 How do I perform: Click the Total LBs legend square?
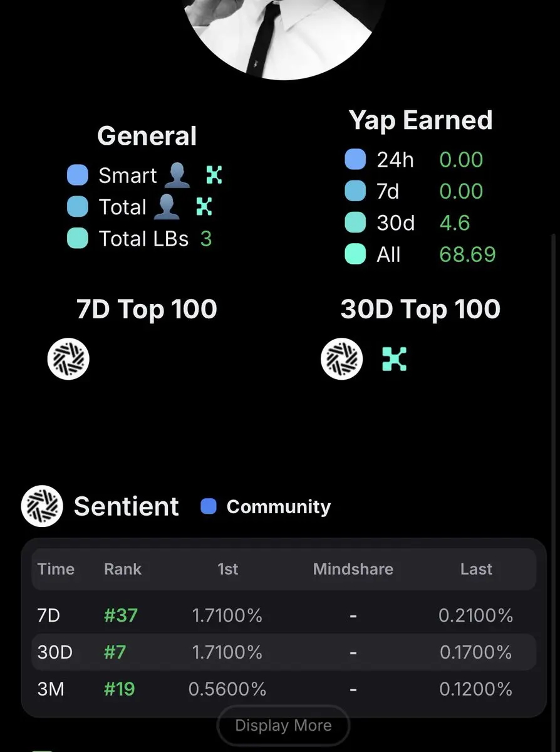click(77, 238)
